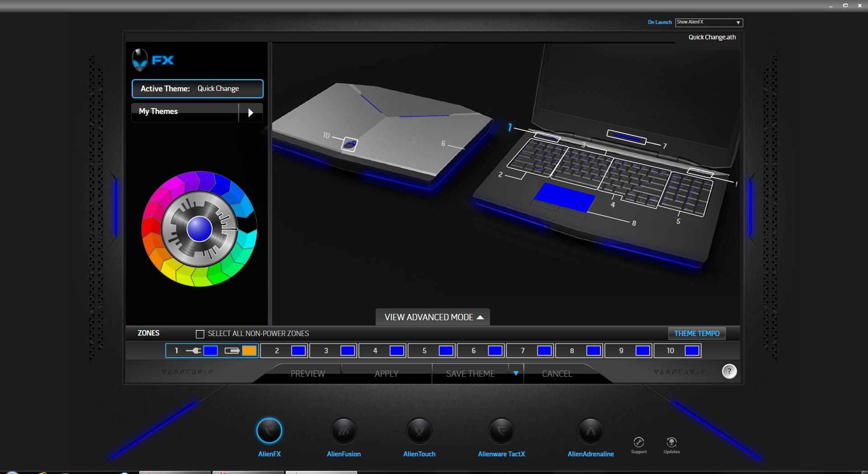Viewport: 868px width, 474px height.
Task: Click zone 1 orange battery color swatch
Action: (250, 351)
